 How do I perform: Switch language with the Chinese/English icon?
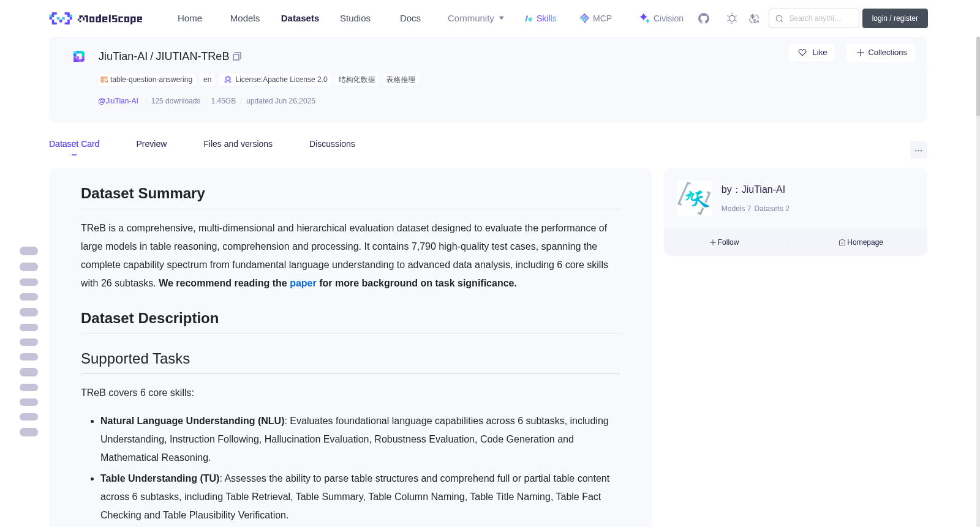pos(754,18)
